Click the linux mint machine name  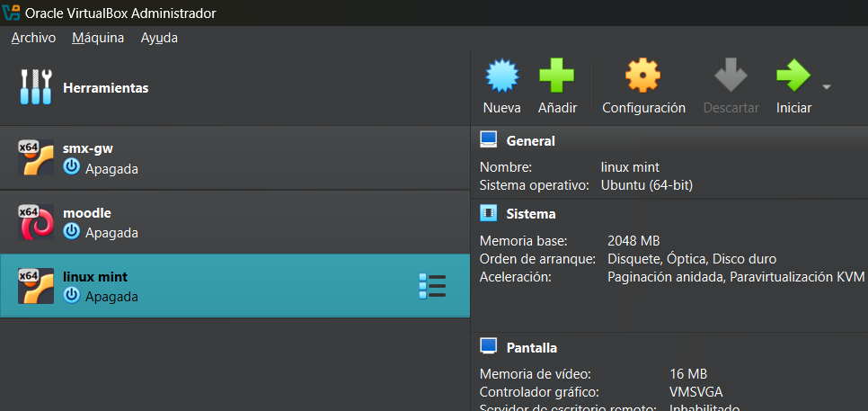[95, 276]
